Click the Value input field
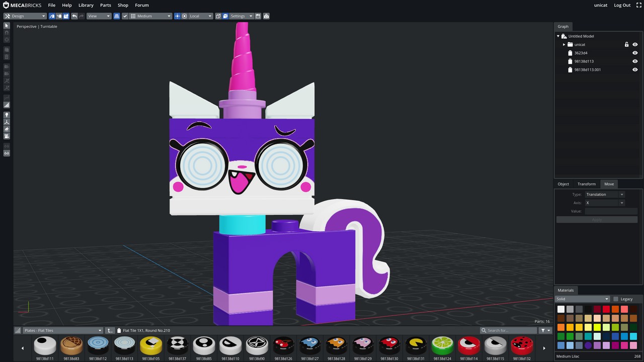 (611, 211)
